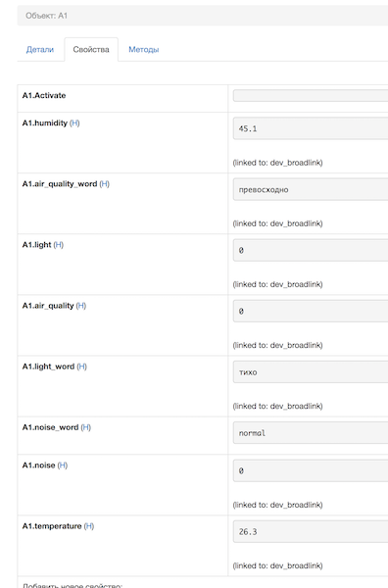Open history link (H) for A1.air_quality_word
Viewport: 388px width, 588px height.
tap(105, 184)
